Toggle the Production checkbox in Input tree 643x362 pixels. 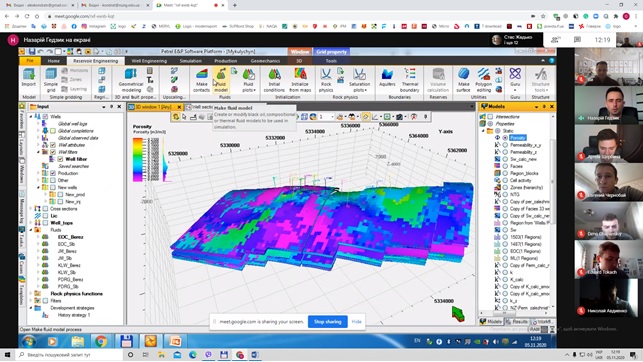pos(53,173)
